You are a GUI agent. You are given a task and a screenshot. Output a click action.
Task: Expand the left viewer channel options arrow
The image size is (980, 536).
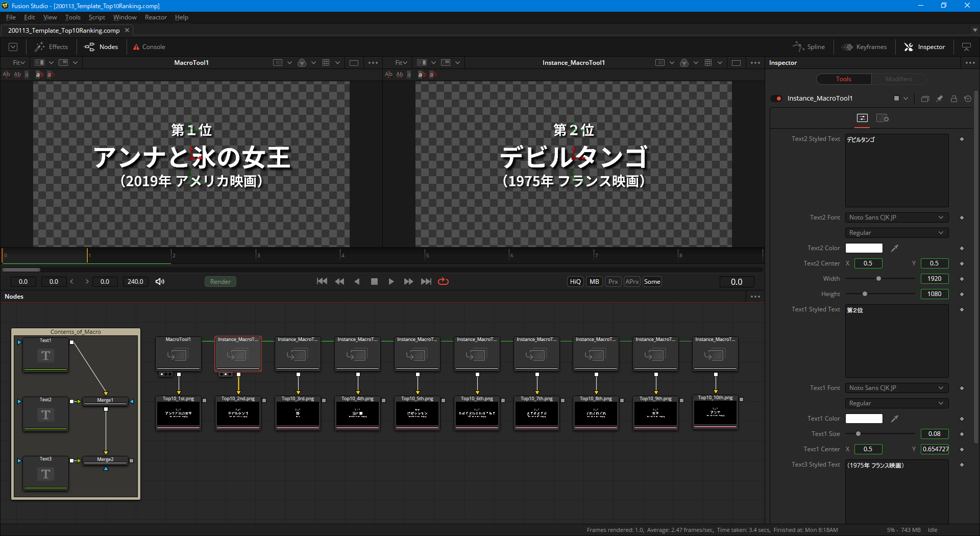[x=313, y=63]
